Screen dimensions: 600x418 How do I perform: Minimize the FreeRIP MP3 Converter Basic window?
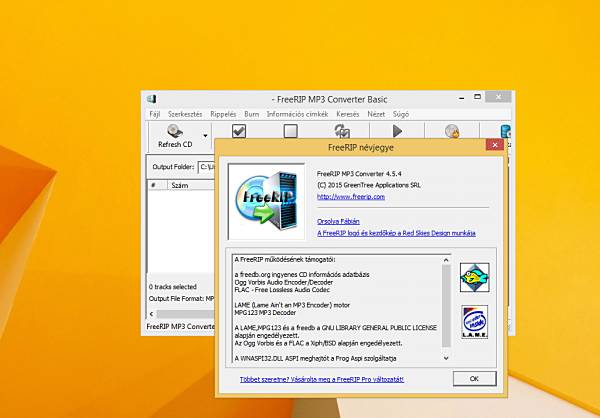[462, 97]
